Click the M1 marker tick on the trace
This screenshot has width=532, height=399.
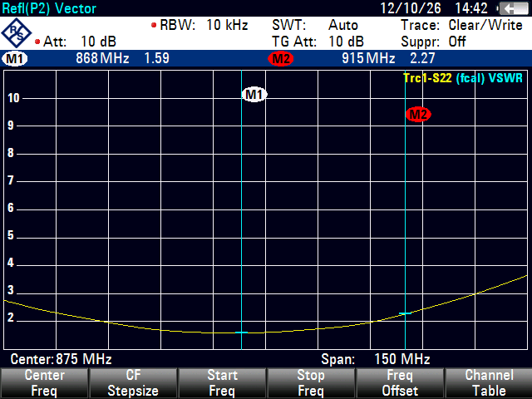click(x=241, y=332)
